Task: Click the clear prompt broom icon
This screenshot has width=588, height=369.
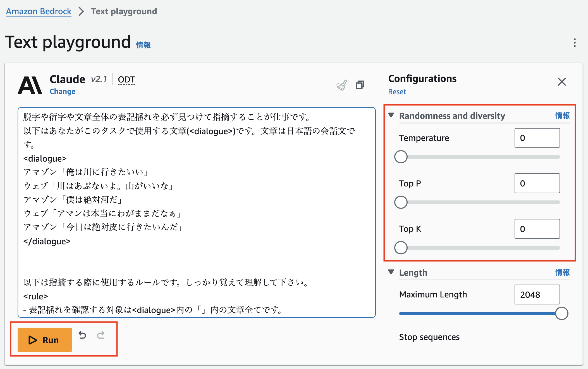Action: pyautogui.click(x=341, y=85)
